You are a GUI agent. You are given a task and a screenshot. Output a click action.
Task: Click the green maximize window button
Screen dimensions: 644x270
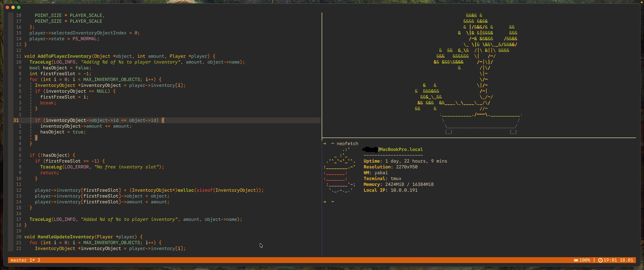click(x=19, y=8)
